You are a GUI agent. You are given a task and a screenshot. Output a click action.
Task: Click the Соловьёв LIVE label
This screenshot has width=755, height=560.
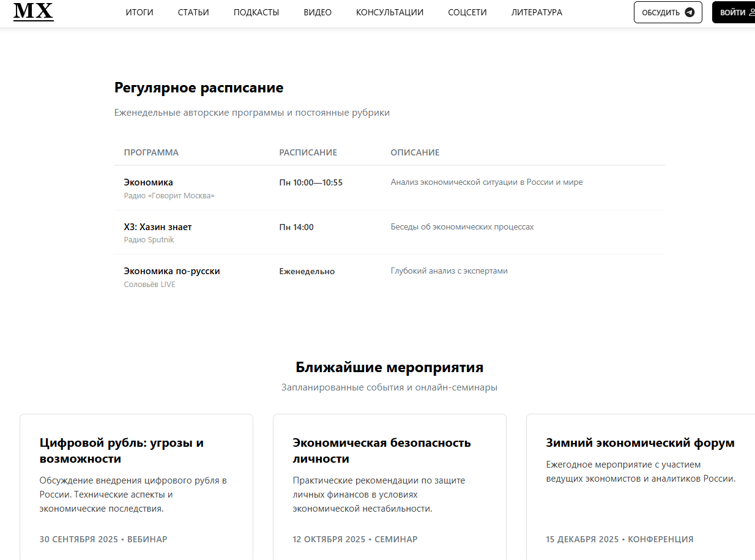[149, 284]
